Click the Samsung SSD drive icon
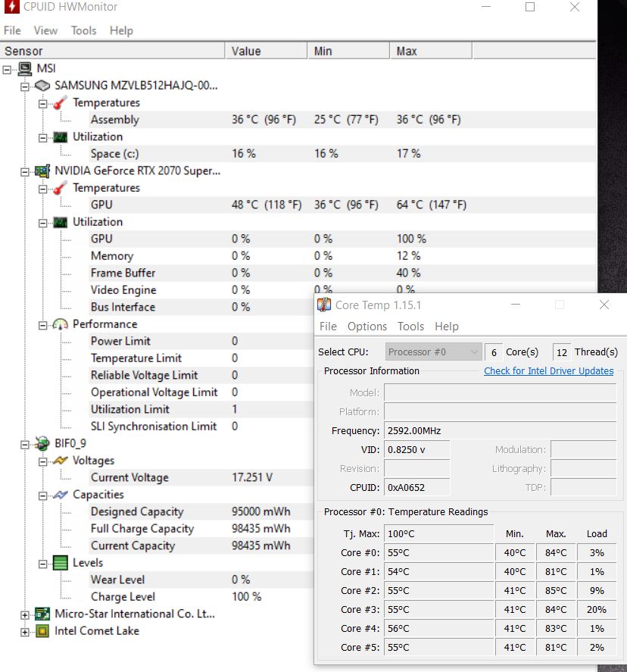Screen dimensions: 627x672 [x=42, y=86]
